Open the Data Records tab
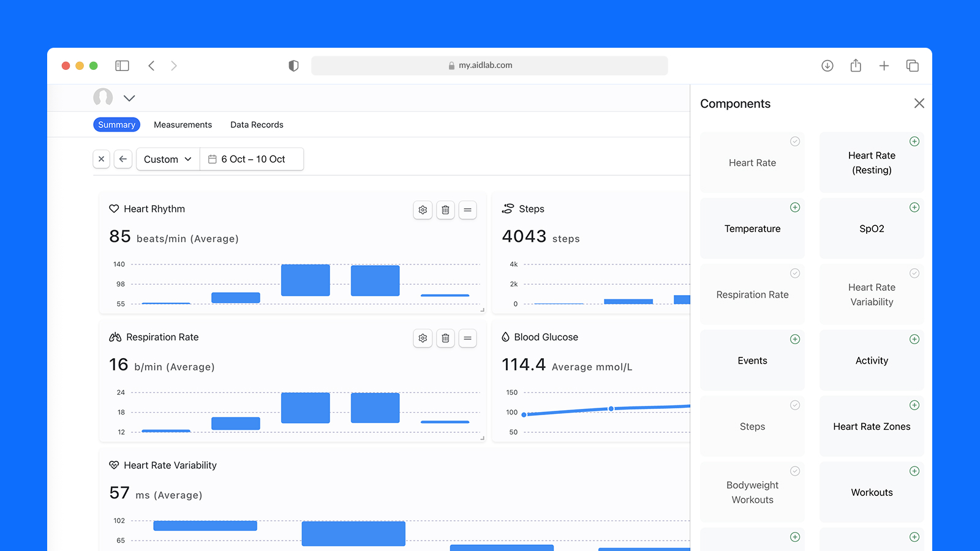 tap(257, 124)
